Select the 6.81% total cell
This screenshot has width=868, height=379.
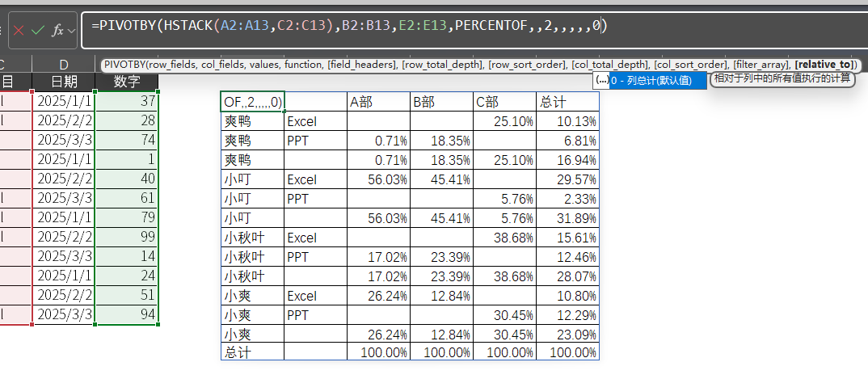click(x=568, y=140)
